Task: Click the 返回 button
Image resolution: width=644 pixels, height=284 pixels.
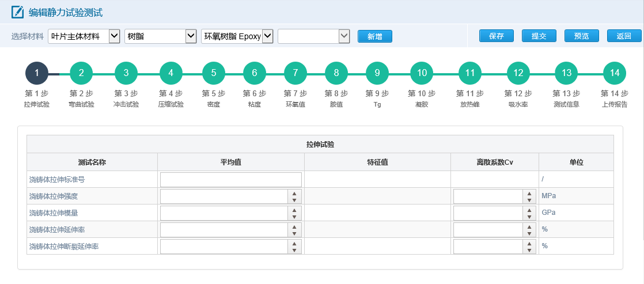Action: pyautogui.click(x=624, y=36)
